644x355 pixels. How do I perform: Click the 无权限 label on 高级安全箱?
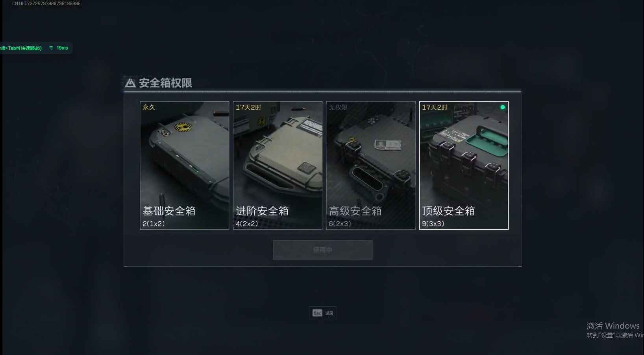click(338, 107)
